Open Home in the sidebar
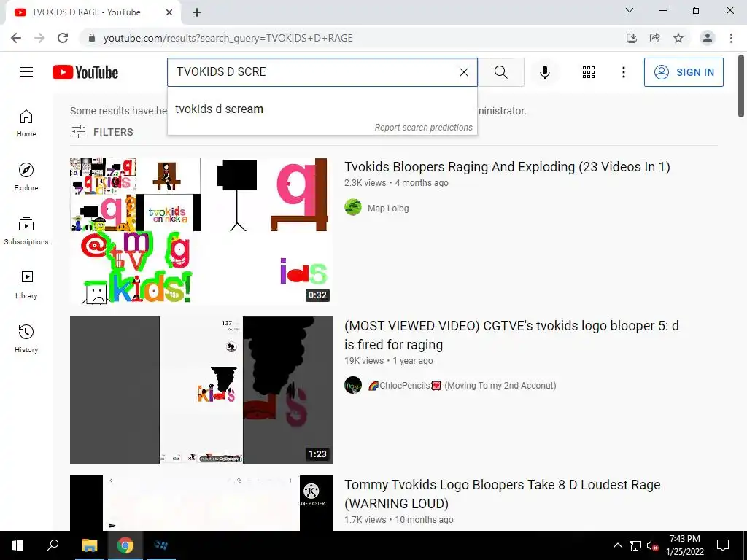The image size is (747, 560). pos(26,123)
